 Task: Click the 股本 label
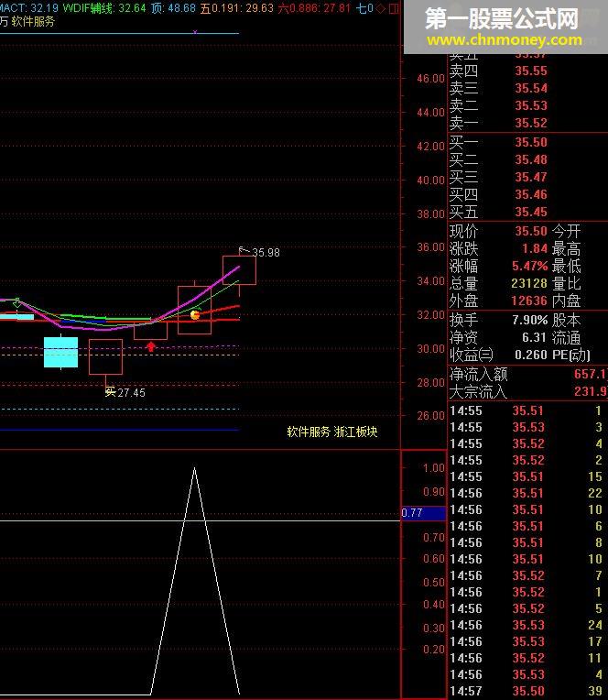pyautogui.click(x=567, y=320)
